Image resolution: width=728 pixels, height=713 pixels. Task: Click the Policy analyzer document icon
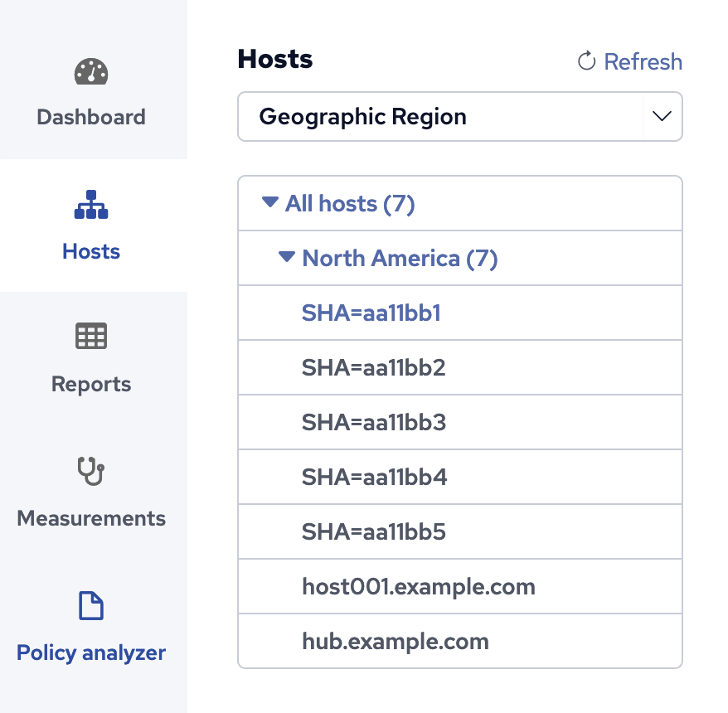pyautogui.click(x=91, y=606)
